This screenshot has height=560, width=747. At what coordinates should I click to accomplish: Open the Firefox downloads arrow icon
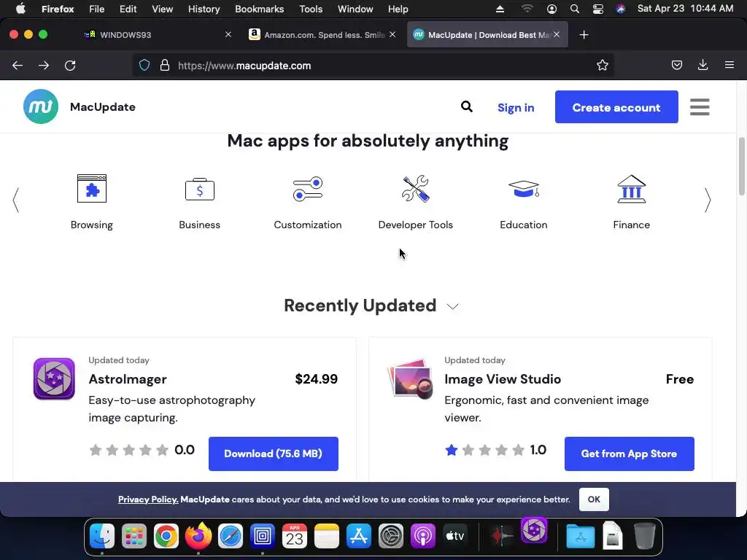703,65
